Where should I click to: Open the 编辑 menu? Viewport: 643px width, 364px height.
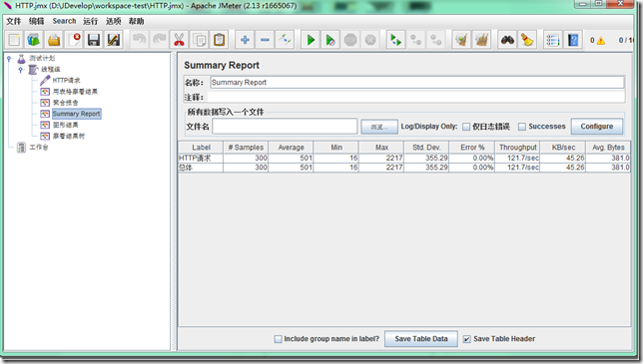pyautogui.click(x=37, y=21)
